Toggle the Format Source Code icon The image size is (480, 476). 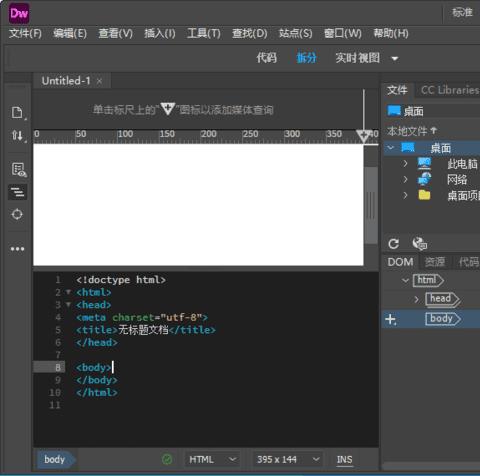[18, 192]
